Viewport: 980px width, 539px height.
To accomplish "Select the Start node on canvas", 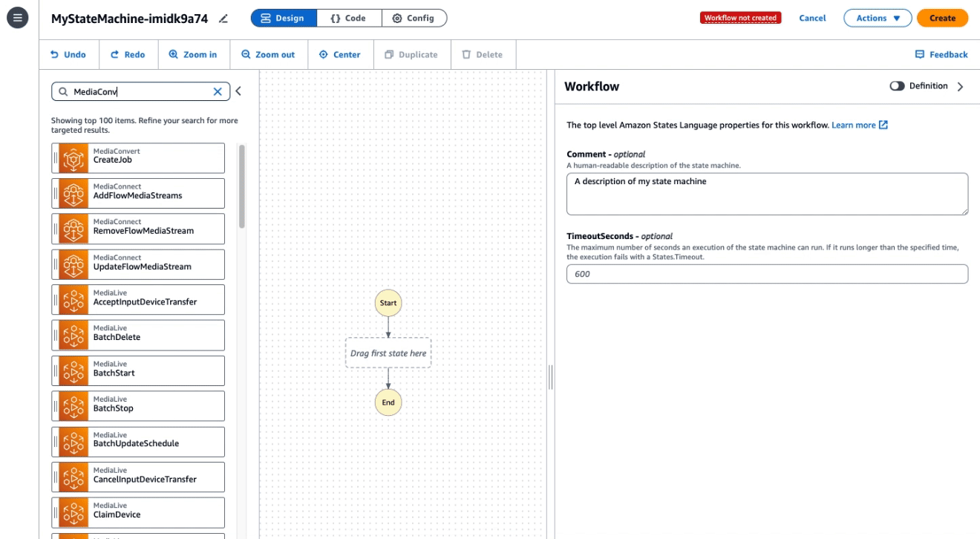I will pos(388,303).
